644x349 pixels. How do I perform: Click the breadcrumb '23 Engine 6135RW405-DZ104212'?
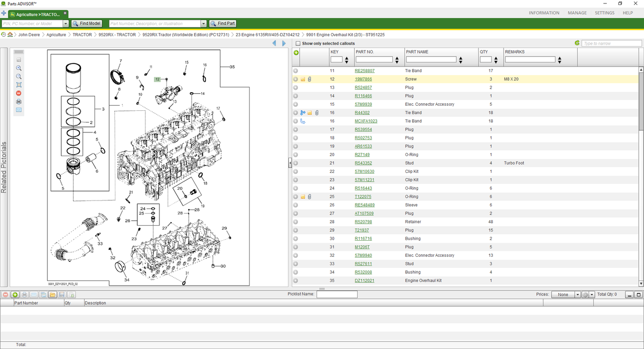[x=268, y=35]
